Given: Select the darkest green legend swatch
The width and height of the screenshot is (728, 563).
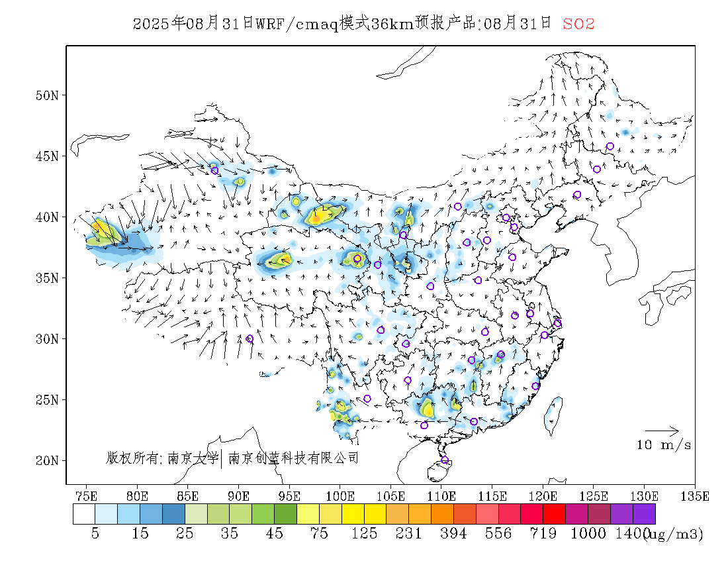Looking at the screenshot, I should (285, 514).
